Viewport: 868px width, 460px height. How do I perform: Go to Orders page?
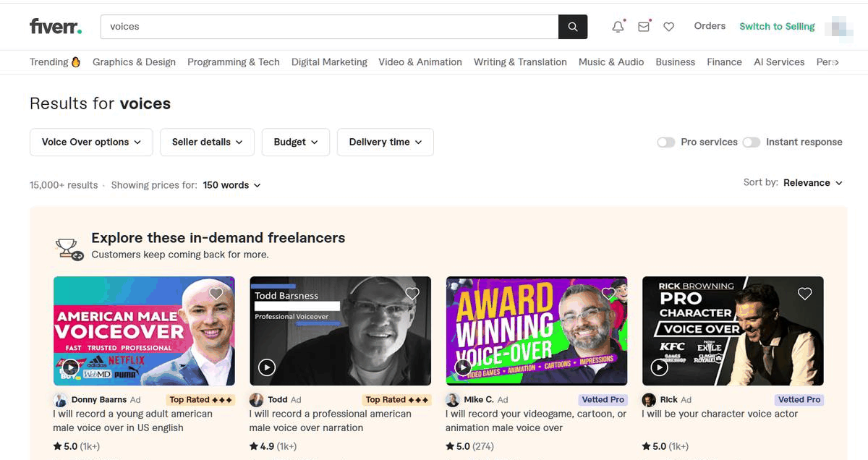pos(710,26)
